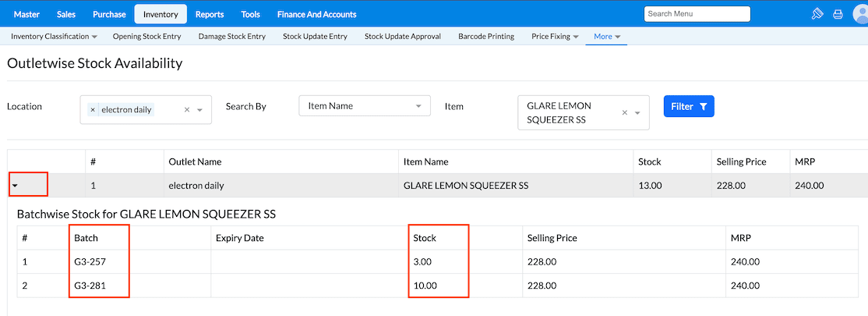
Task: Open Stock Update Approval page
Action: [403, 36]
